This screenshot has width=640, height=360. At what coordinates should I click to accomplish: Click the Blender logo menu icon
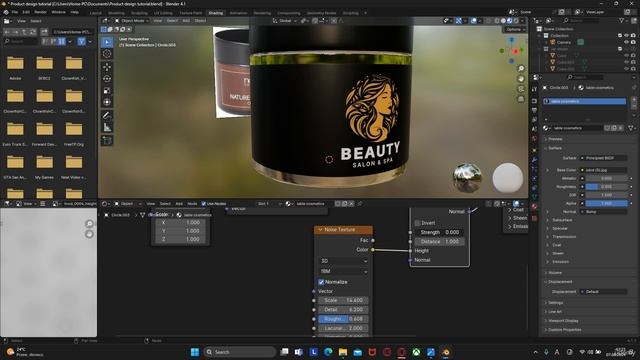tap(6, 12)
